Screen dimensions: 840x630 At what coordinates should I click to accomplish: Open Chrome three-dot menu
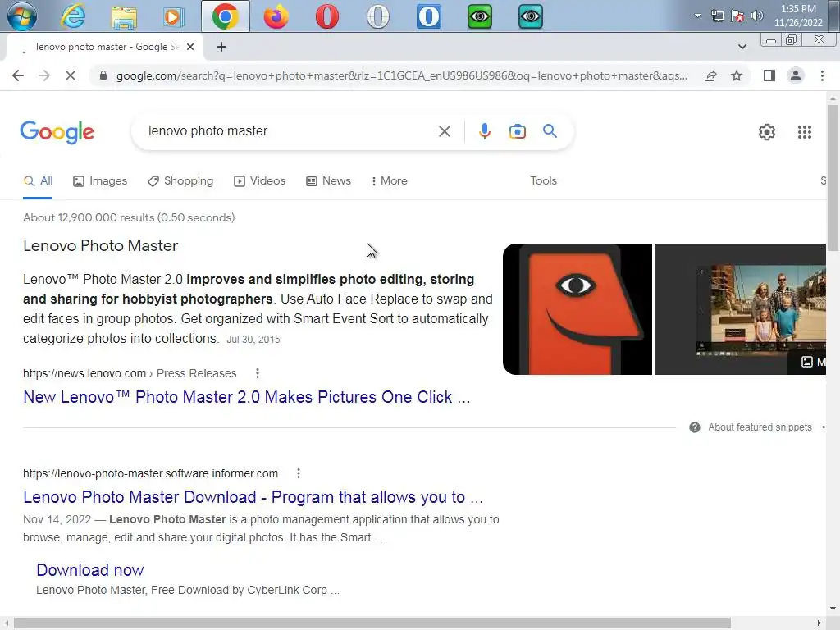coord(822,75)
